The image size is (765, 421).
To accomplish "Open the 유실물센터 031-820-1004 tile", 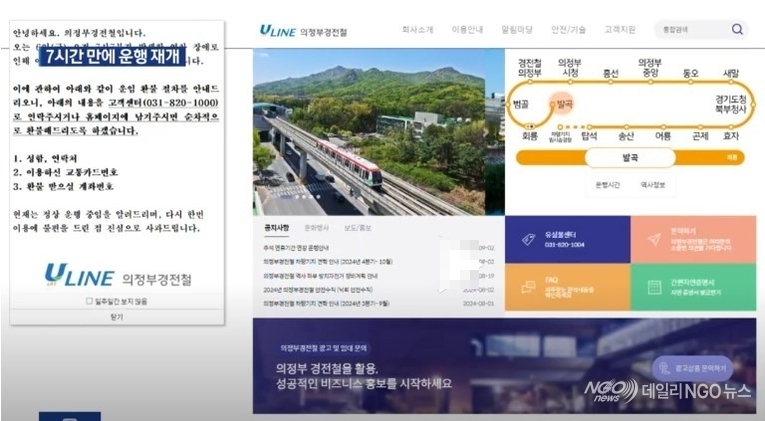I will (567, 240).
